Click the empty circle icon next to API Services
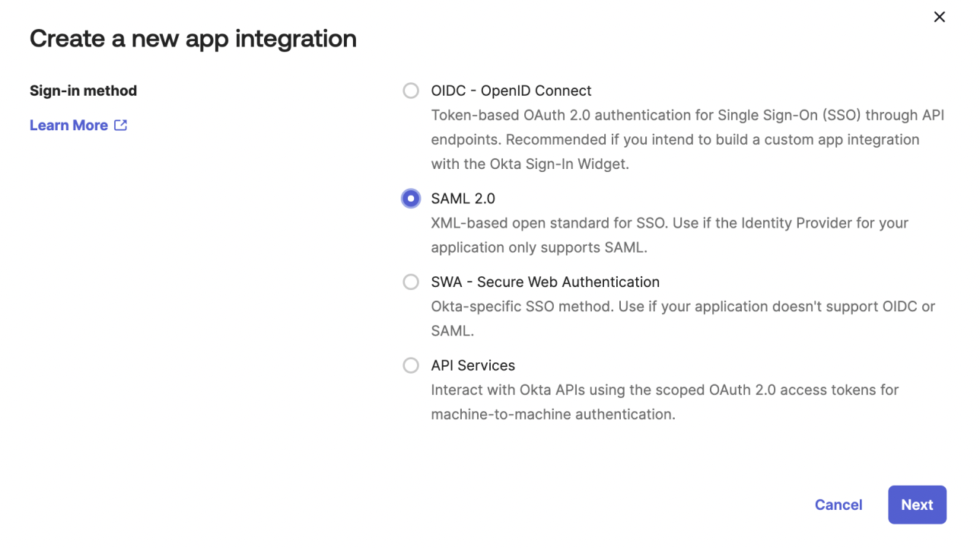This screenshot has width=980, height=548. coord(411,365)
